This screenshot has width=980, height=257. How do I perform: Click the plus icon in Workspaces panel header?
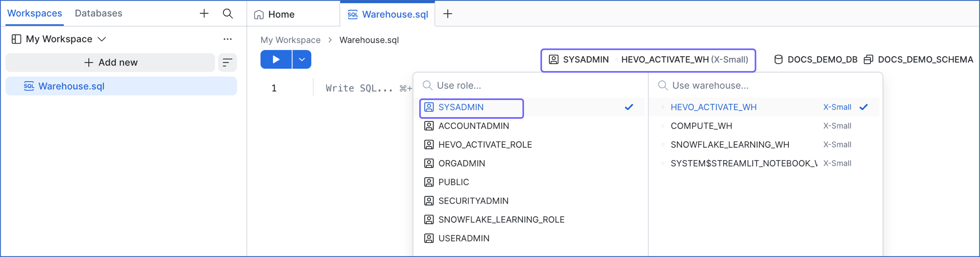point(204,13)
